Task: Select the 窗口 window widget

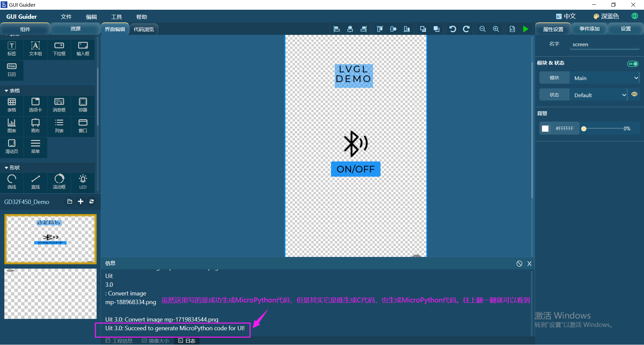Action: point(83,126)
